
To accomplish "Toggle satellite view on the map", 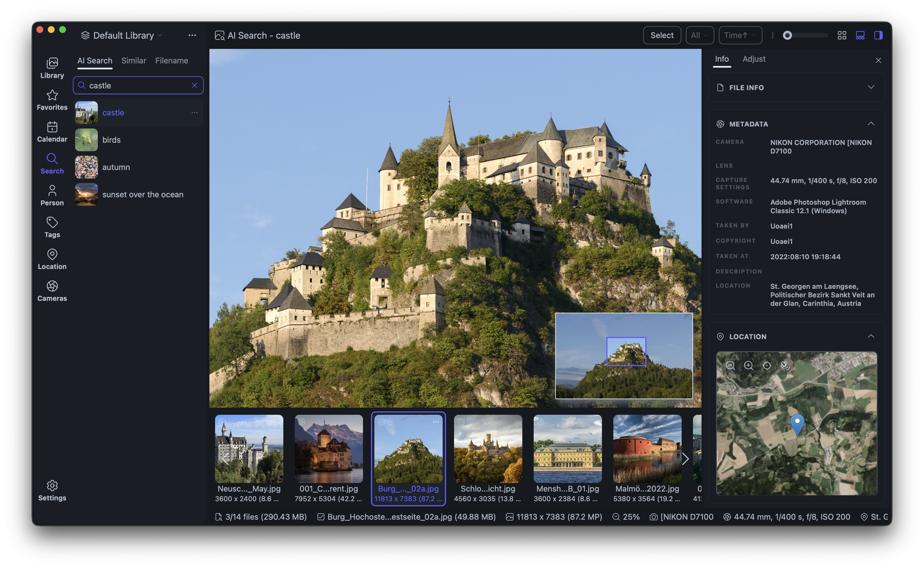I will [x=785, y=366].
